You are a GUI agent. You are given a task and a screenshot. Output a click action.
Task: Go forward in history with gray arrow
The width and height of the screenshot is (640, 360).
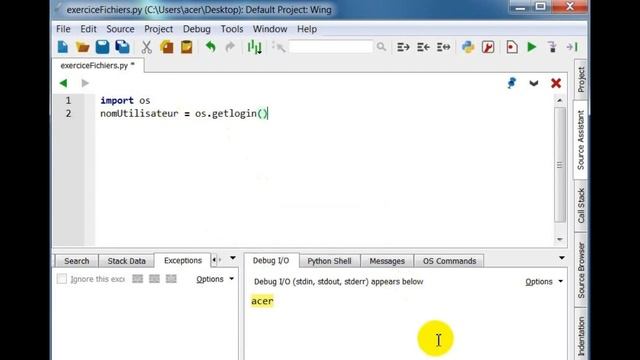point(85,83)
